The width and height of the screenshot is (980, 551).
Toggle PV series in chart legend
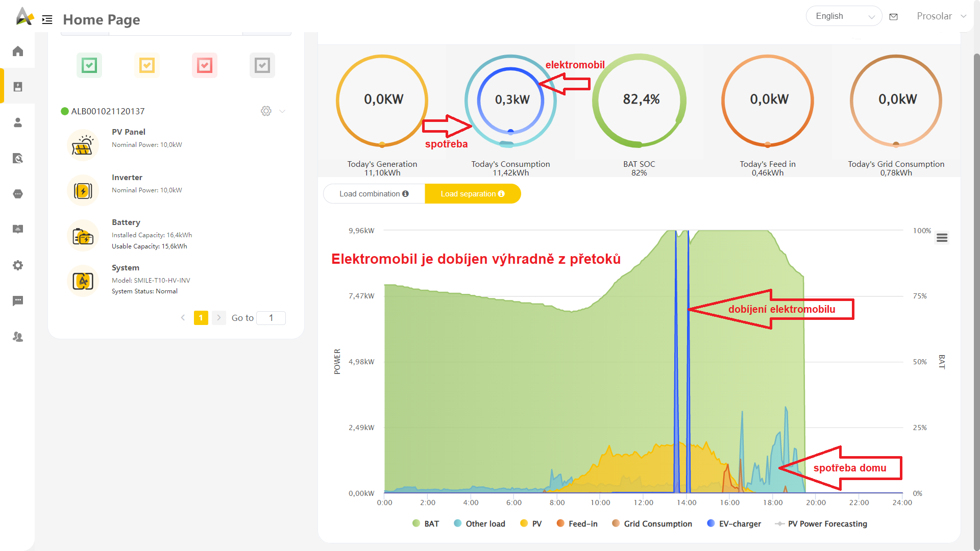[x=531, y=524]
